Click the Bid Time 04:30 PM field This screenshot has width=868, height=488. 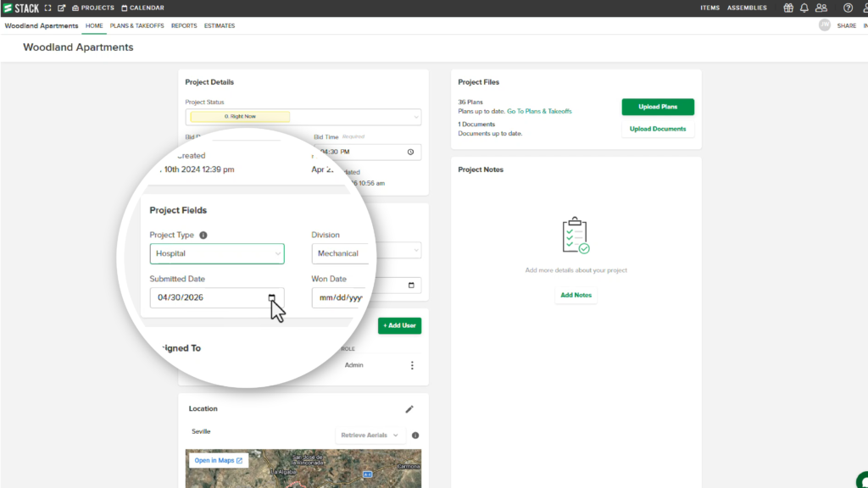click(x=367, y=152)
